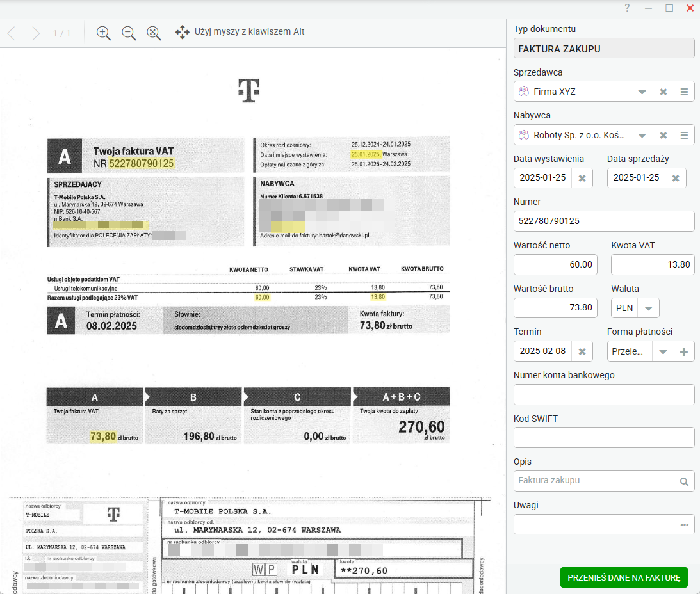Open Sprzedawca list menu icon
The image size is (700, 594).
[684, 92]
